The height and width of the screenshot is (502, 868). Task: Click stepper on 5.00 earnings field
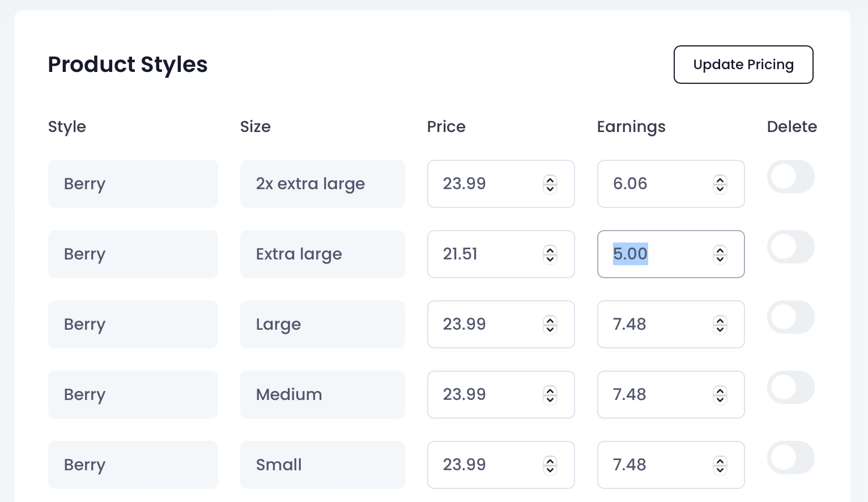point(720,254)
